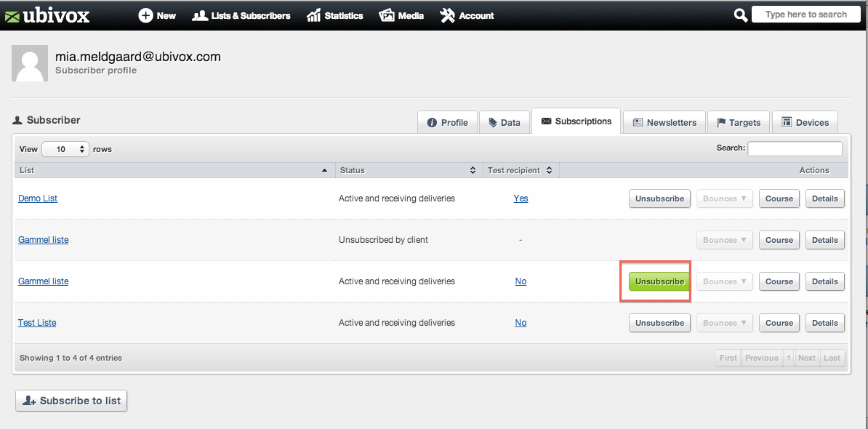This screenshot has height=429, width=868.
Task: Open the Media menu
Action: coord(401,15)
